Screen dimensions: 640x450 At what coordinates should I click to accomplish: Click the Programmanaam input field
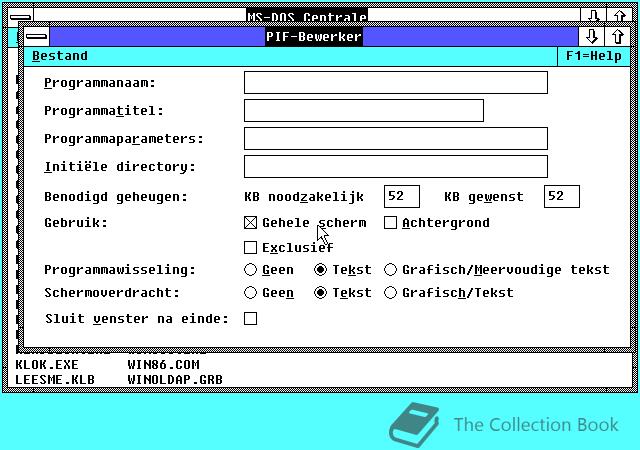(396, 83)
